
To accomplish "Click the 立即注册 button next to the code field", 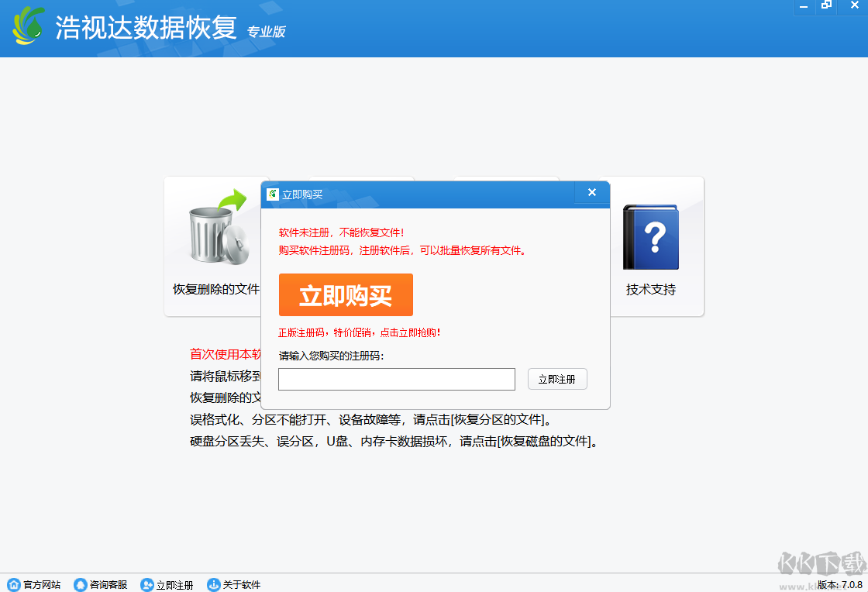I will tap(557, 379).
